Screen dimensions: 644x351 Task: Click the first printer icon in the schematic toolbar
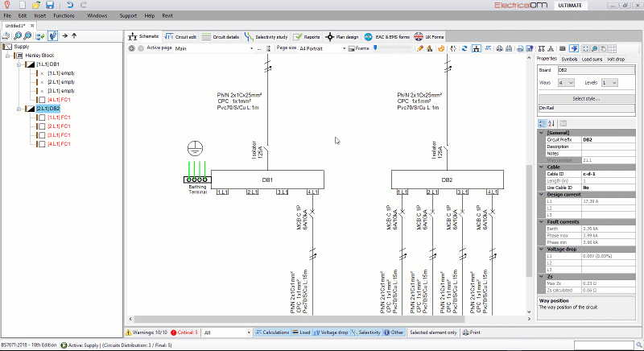[x=499, y=48]
